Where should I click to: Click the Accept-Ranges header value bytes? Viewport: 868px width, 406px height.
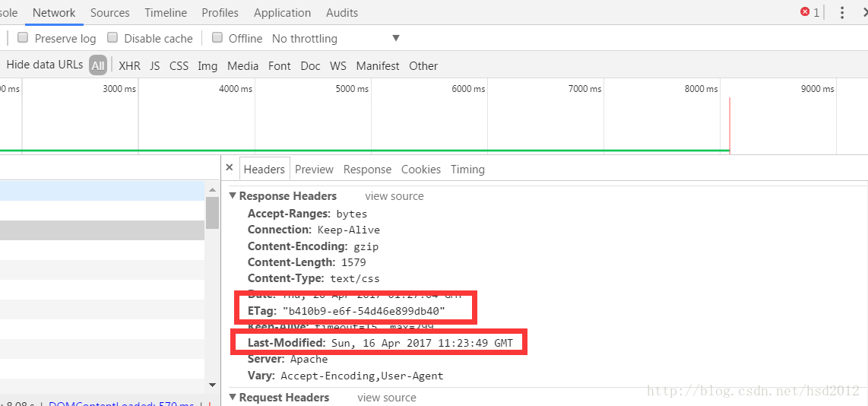point(351,214)
